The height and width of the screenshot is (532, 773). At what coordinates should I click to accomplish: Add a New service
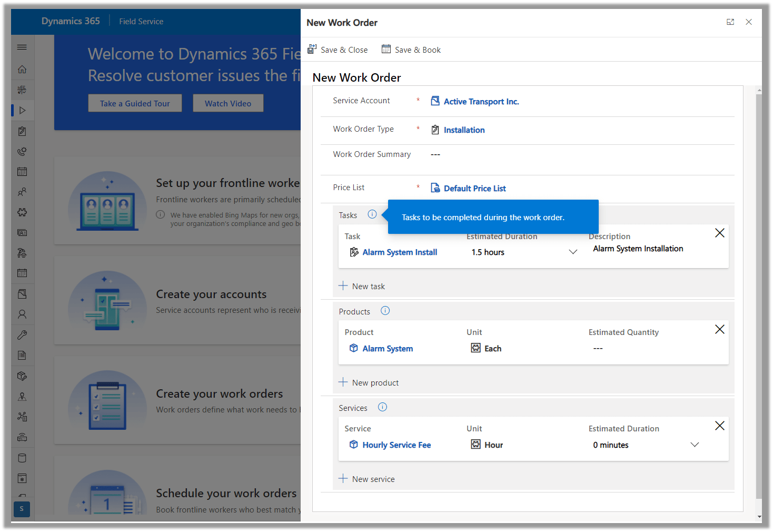(x=366, y=479)
